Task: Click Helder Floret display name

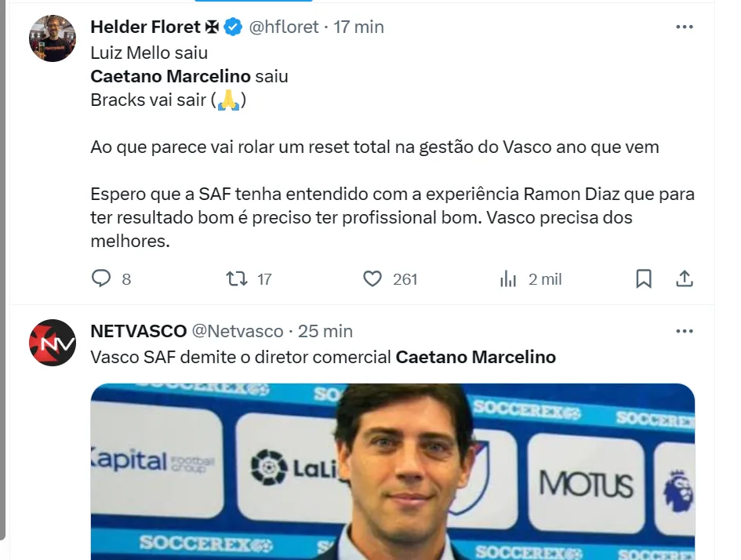Action: pos(146,27)
